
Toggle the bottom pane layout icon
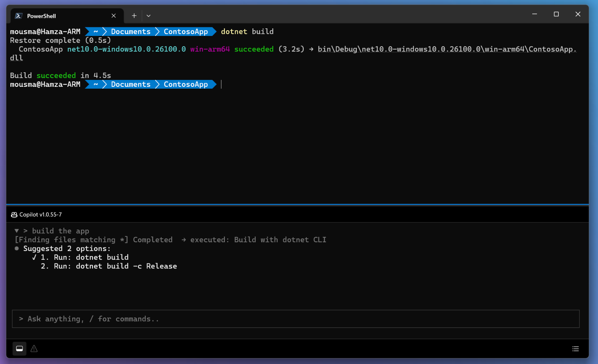[20, 349]
